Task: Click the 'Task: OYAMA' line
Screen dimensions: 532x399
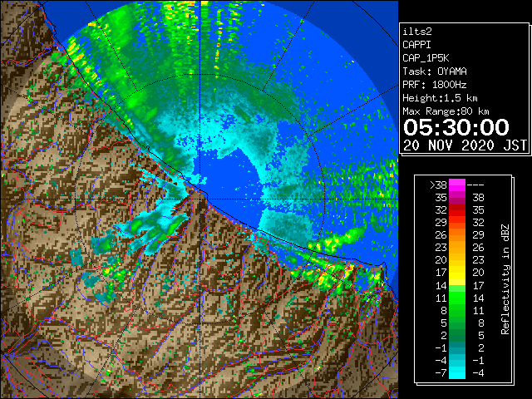Action: point(435,71)
